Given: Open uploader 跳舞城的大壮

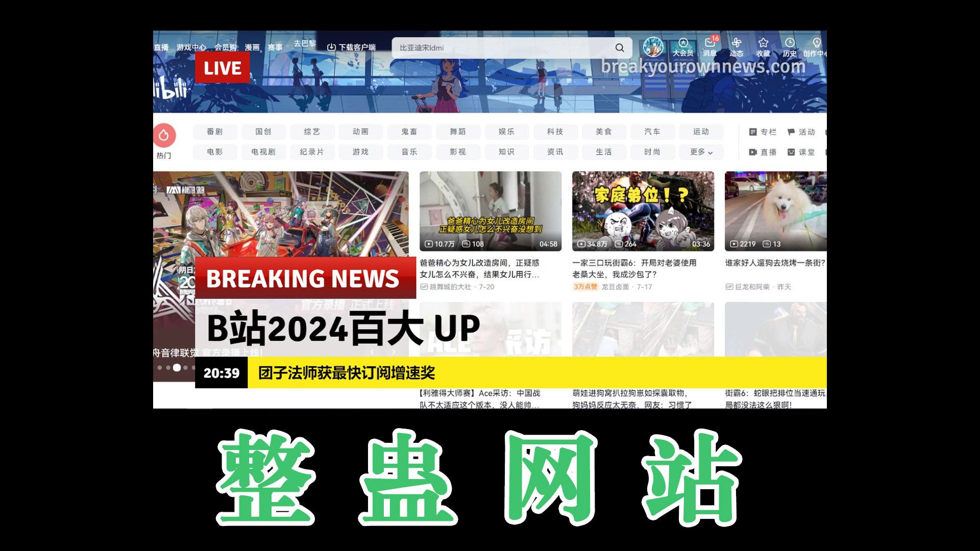Looking at the screenshot, I should pyautogui.click(x=451, y=287).
